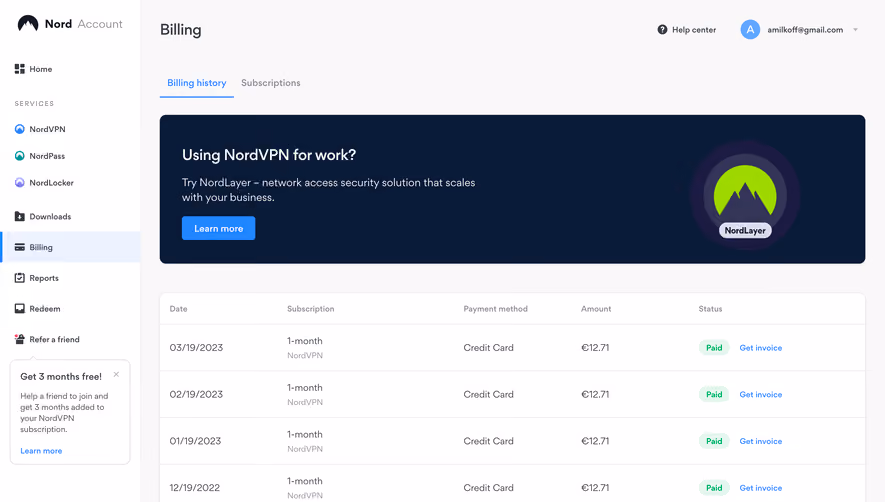Click the Paid badge for 03/19/2023
This screenshot has width=885, height=502.
coord(714,348)
